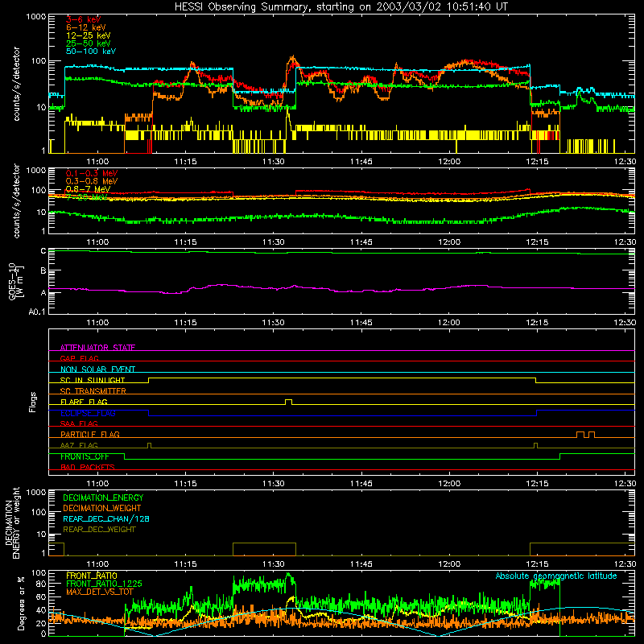
Task: Click the '50-100 keV' legend entry
Action: click(x=91, y=52)
